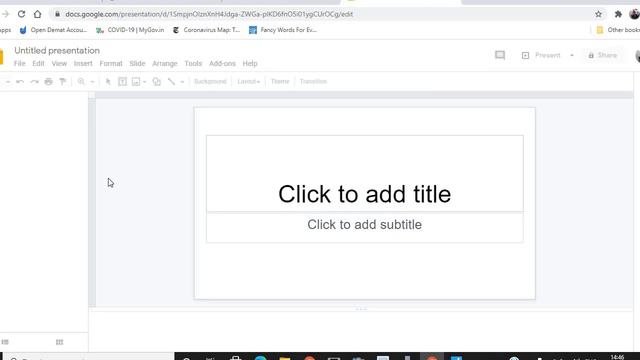Viewport: 640px width, 360px height.
Task: Rename the 'Untitled presentation' title field
Action: 57,51
